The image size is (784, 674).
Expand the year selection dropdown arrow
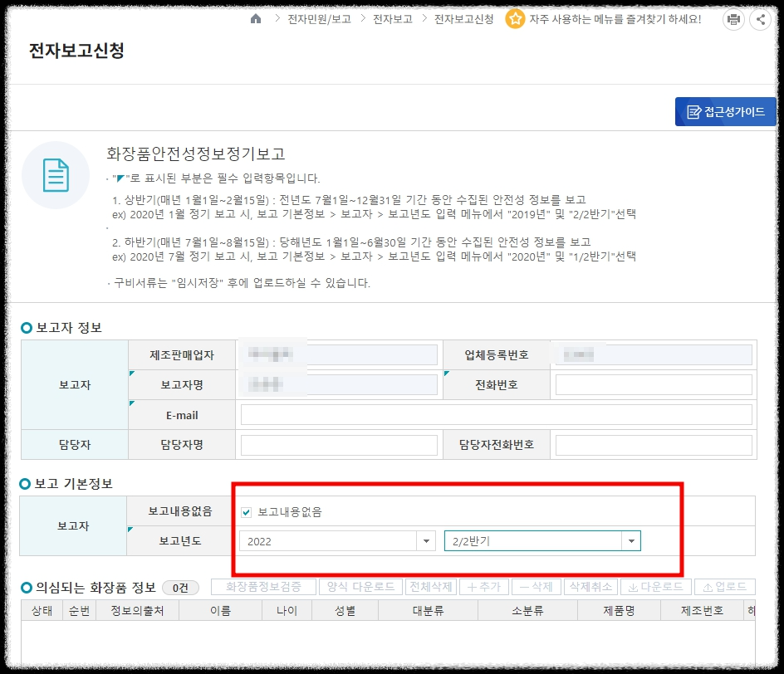click(x=426, y=540)
